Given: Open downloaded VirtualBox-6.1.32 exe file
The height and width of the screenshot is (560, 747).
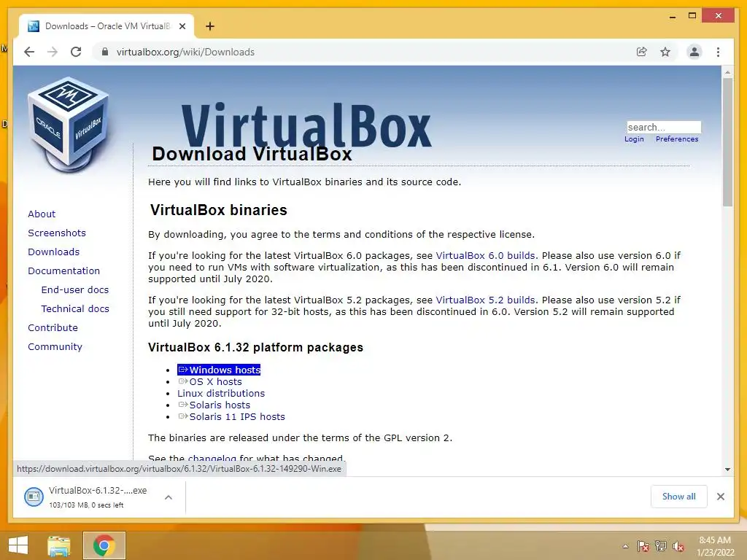Looking at the screenshot, I should (98, 491).
